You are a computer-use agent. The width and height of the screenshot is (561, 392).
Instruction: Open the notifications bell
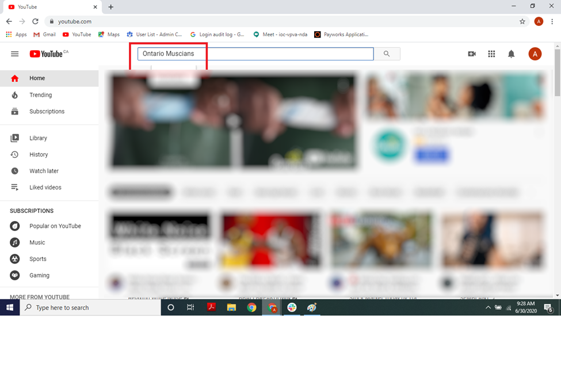pyautogui.click(x=512, y=54)
